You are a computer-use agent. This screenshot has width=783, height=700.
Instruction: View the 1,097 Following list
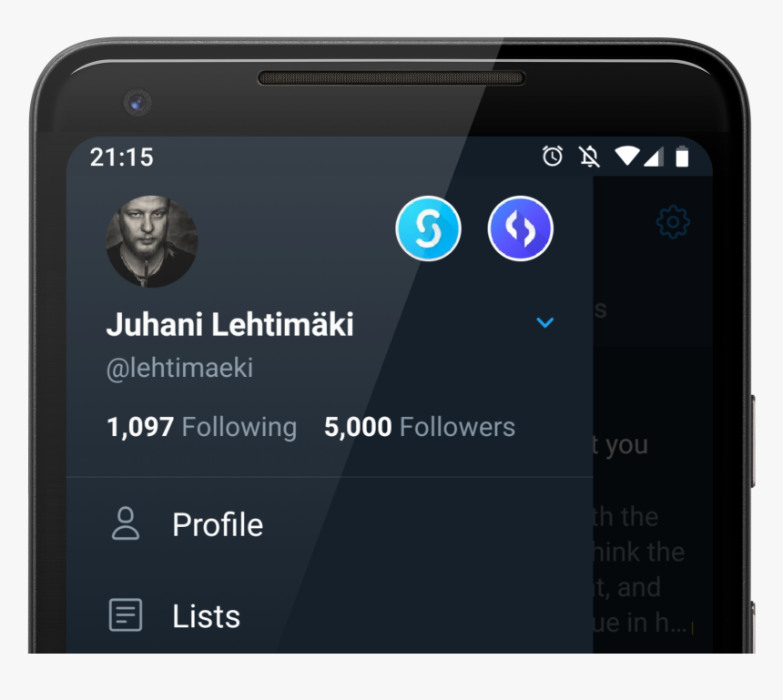[x=201, y=427]
